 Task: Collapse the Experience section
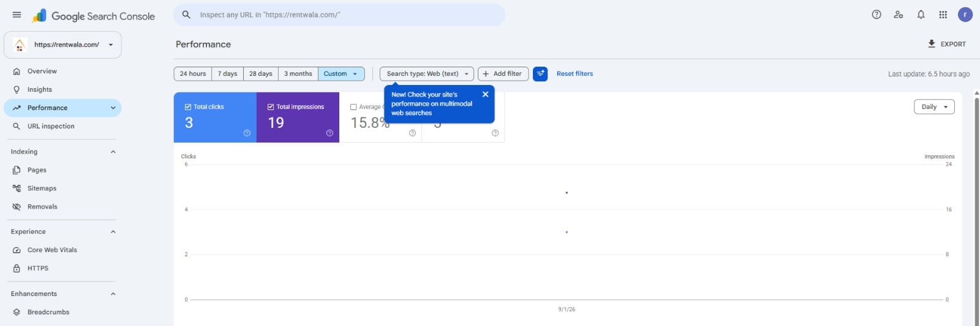pyautogui.click(x=113, y=232)
